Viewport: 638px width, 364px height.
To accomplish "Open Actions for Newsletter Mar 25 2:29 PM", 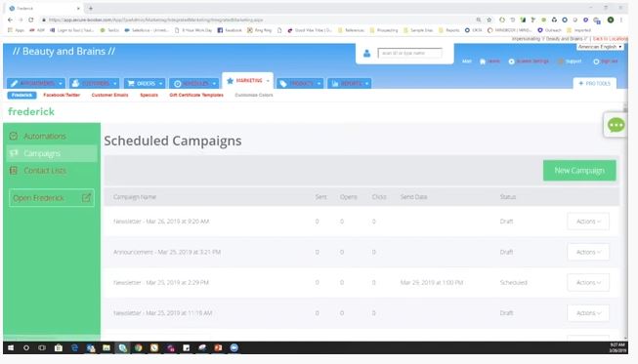I will [588, 282].
